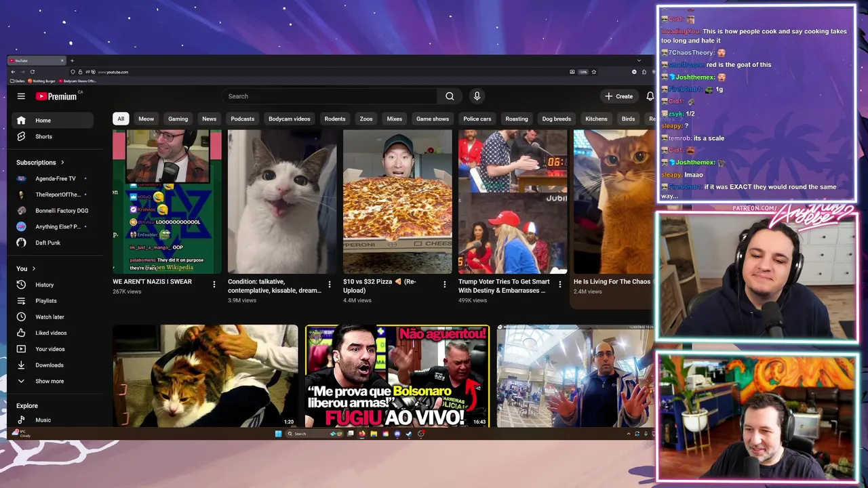The image size is (868, 488).
Task: Select the Gaming filter chip
Action: (x=178, y=119)
